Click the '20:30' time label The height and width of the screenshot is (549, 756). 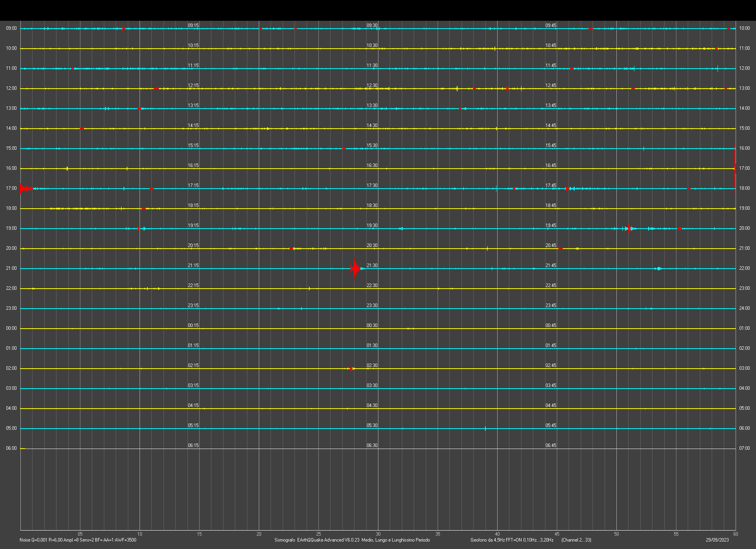click(372, 245)
